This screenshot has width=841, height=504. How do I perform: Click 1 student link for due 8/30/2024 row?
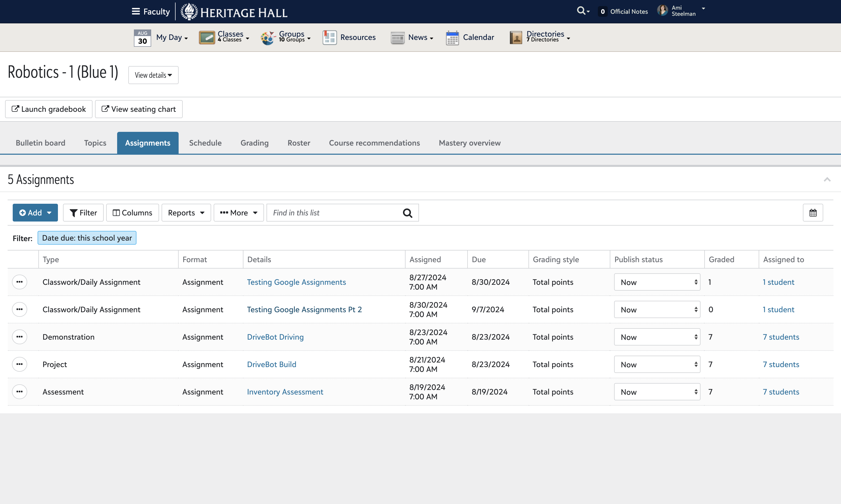[778, 282]
